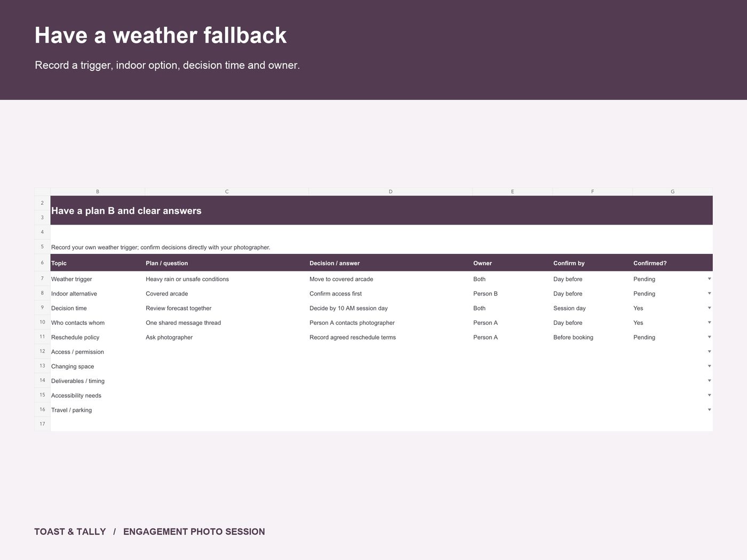This screenshot has height=560, width=747.
Task: Click the "Person B" owner cell
Action: (x=512, y=293)
